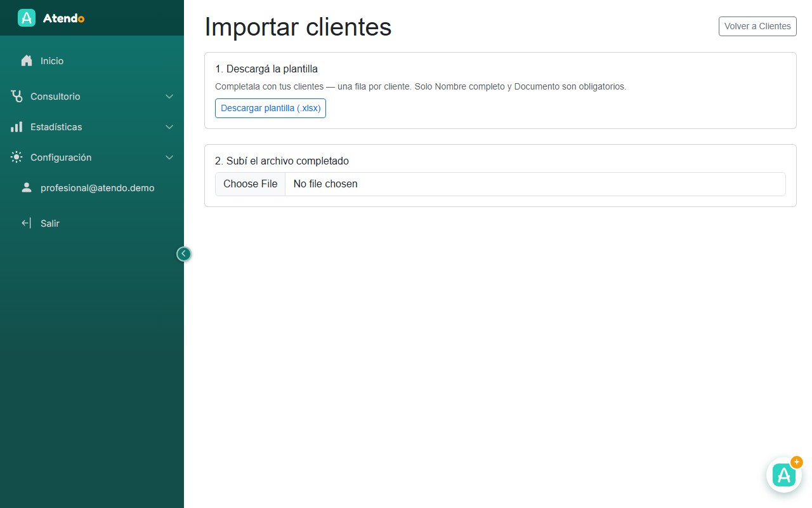Viewport: 812px width, 508px height.
Task: Download the plantilla (.xlsx) template
Action: (270, 108)
